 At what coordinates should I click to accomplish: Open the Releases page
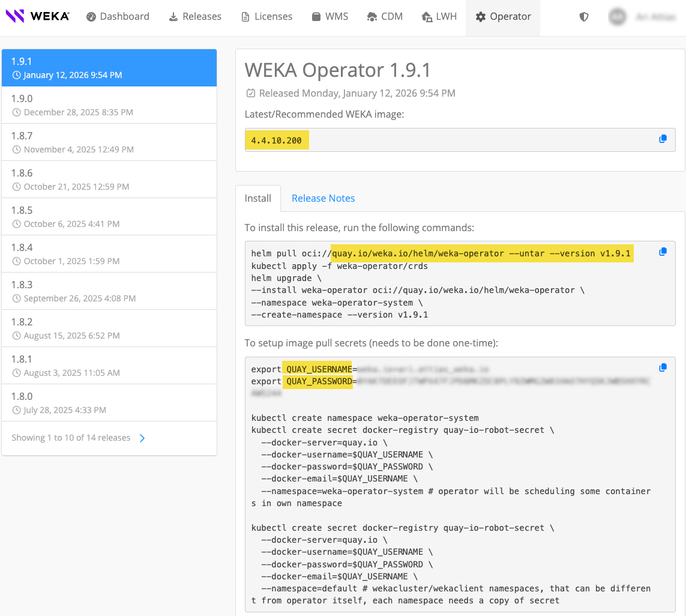(195, 17)
